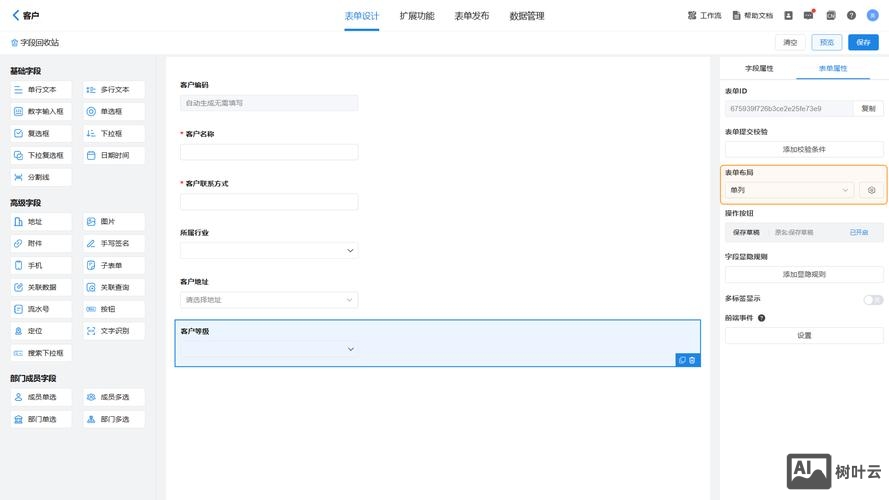889x500 pixels.
Task: Add a 下拉复选框 field
Action: point(41,155)
